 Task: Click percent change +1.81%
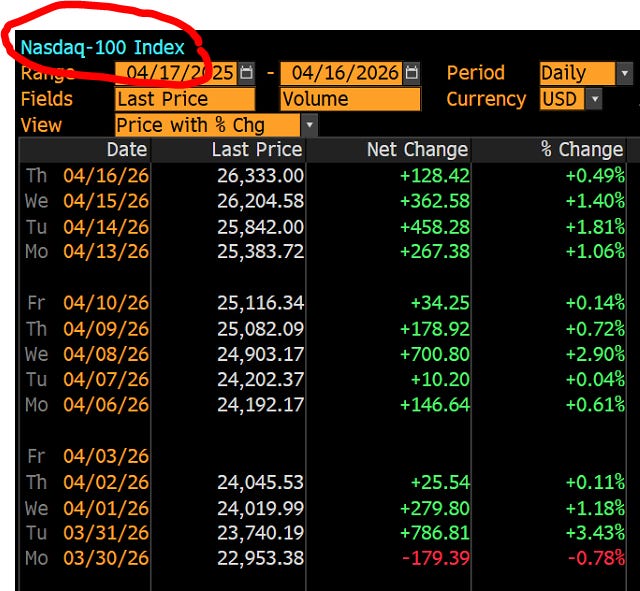coord(595,227)
